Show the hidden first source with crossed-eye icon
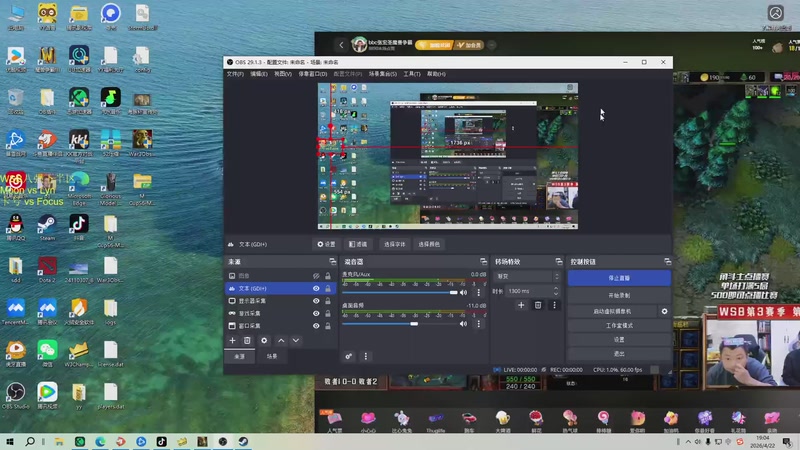Viewport: 800px width, 450px height. pos(316,276)
